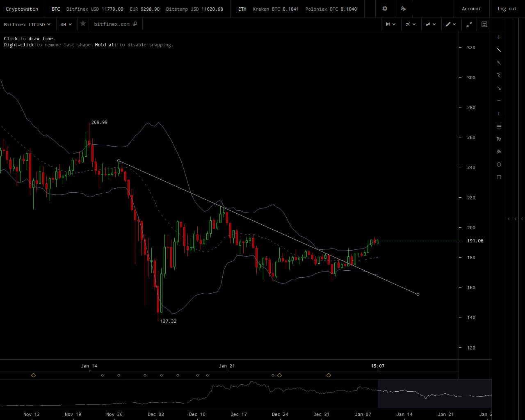Select the Fibonacci retracement lines tool
525x420 pixels.
point(499,126)
